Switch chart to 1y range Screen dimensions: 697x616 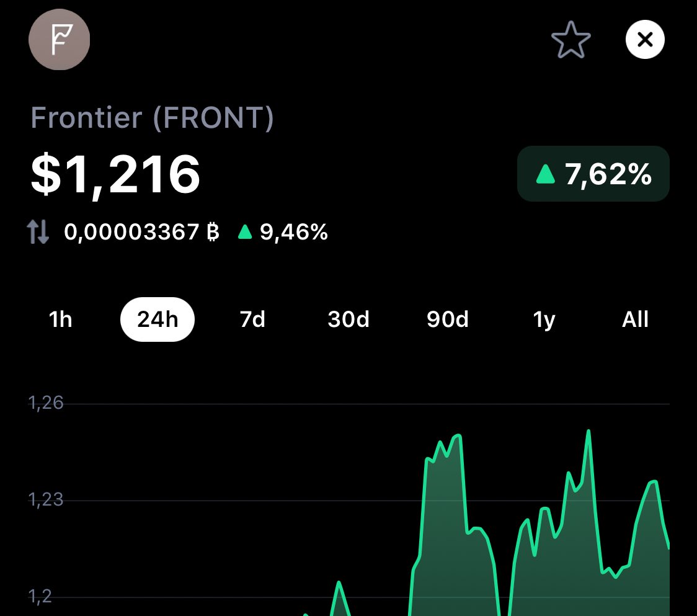pyautogui.click(x=544, y=319)
